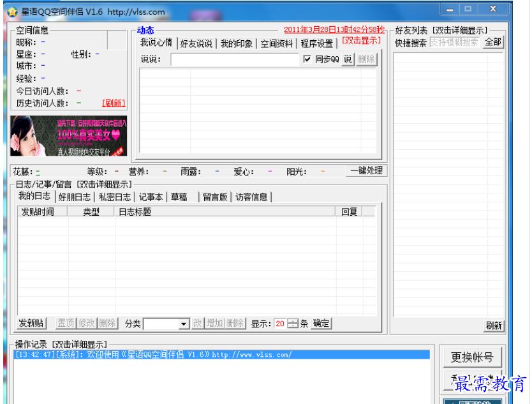Select the 访客信息 tab

click(x=251, y=197)
